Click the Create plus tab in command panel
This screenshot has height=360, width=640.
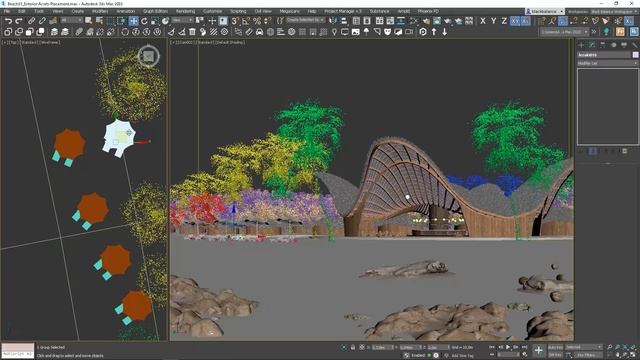[581, 45]
